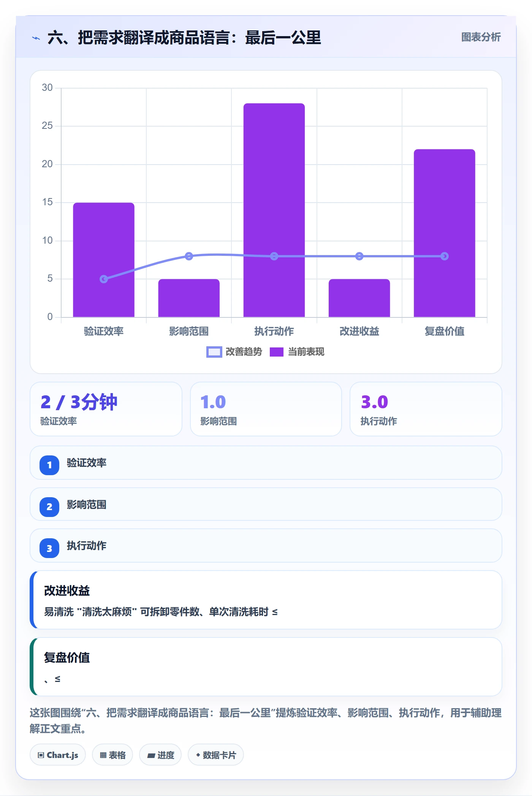Click the 验证效率 purple bar
Viewport: 532px width, 796px height.
coord(104,260)
